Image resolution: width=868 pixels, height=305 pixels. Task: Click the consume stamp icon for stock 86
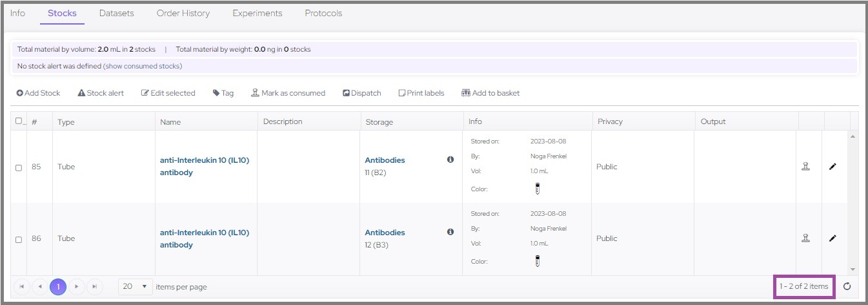pos(805,238)
